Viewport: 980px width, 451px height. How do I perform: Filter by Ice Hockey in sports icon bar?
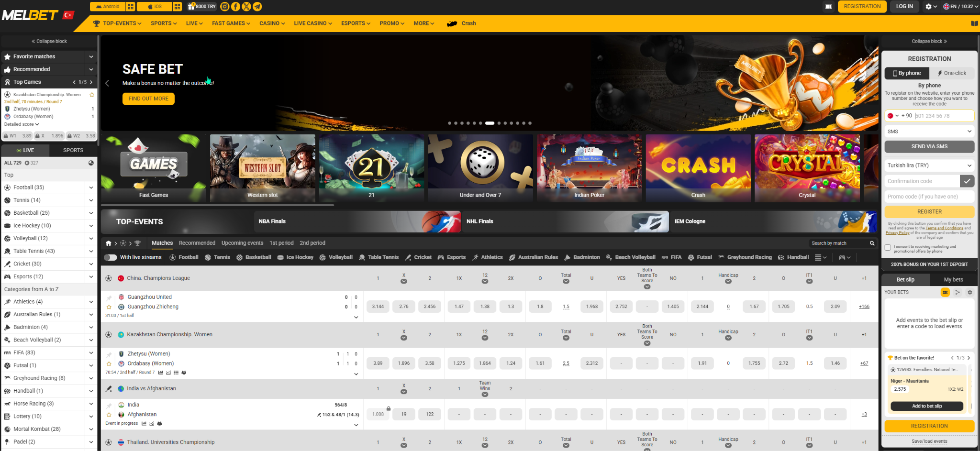click(295, 257)
